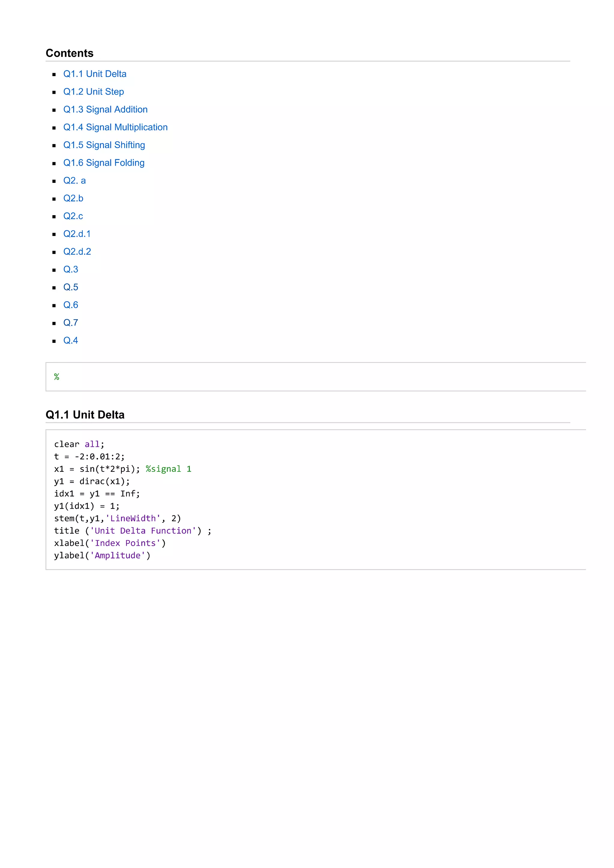Select the Q.7 link

coord(71,323)
